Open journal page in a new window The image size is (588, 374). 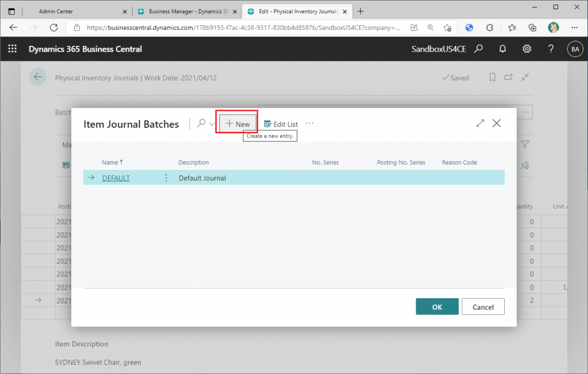[509, 77]
